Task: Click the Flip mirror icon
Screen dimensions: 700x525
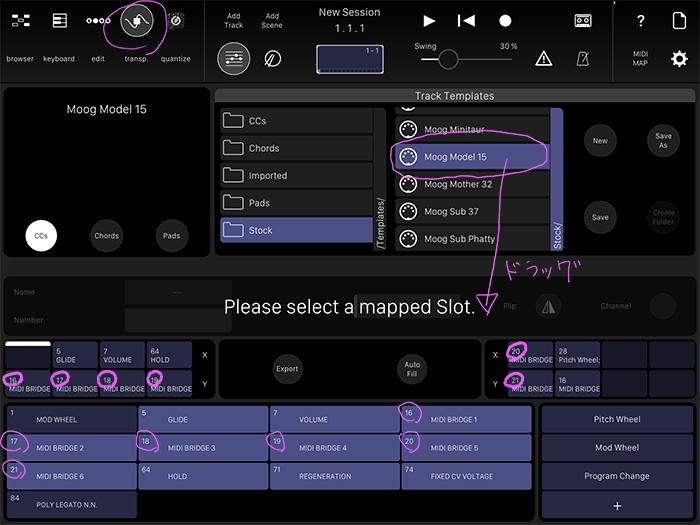Action: [548, 306]
